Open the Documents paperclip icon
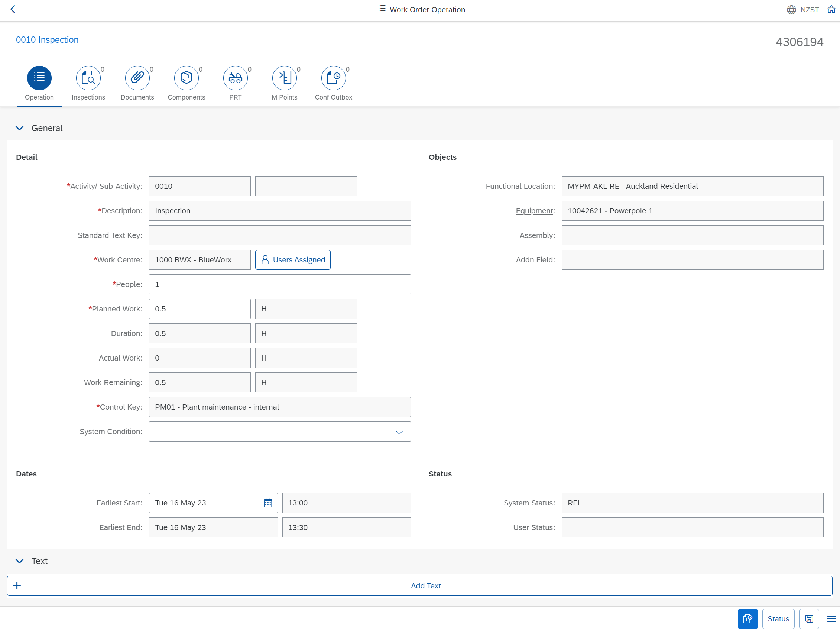 [137, 78]
